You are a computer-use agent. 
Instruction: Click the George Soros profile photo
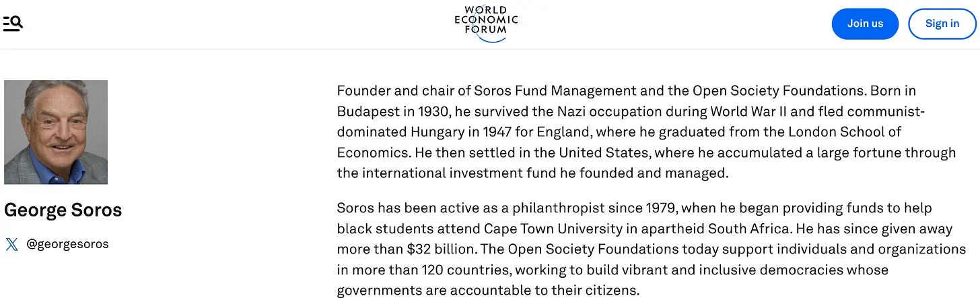pos(56,132)
